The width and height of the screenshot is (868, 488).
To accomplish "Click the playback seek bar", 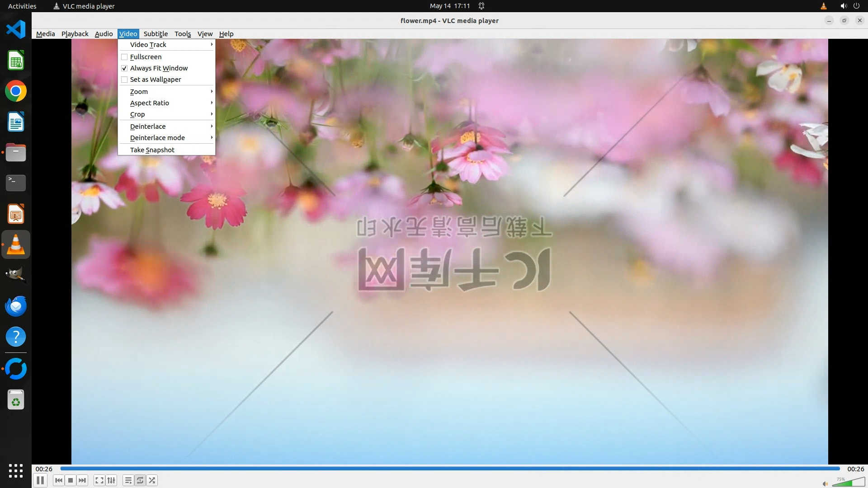I will (x=450, y=469).
